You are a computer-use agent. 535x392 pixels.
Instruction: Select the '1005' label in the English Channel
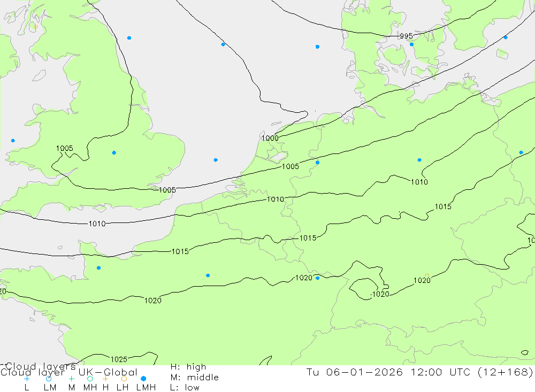(167, 190)
